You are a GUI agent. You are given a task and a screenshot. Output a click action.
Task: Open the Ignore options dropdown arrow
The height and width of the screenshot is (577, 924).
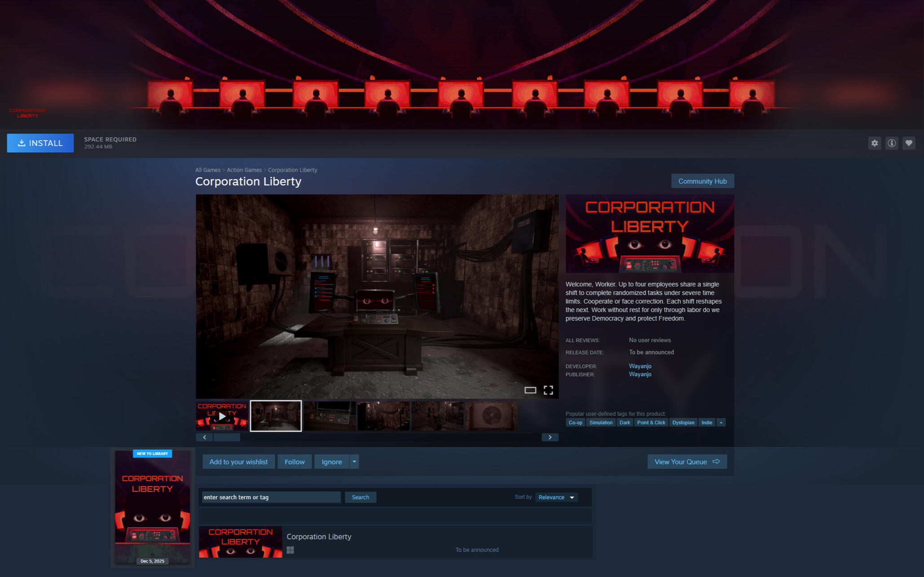354,462
